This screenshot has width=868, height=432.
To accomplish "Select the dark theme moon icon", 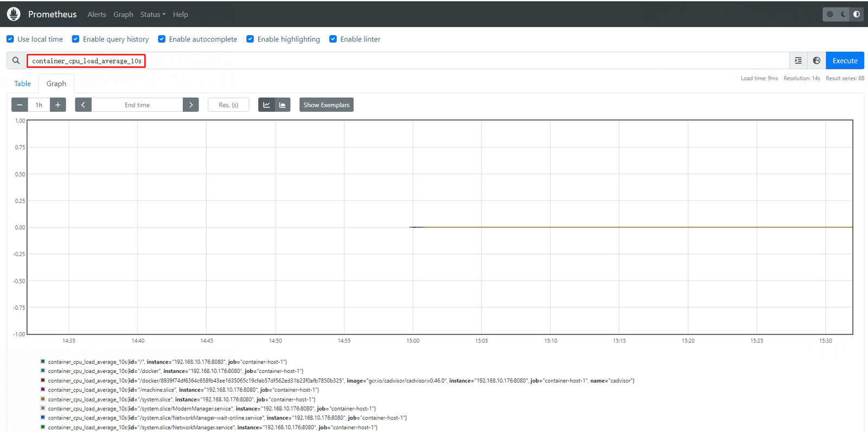I will click(843, 15).
